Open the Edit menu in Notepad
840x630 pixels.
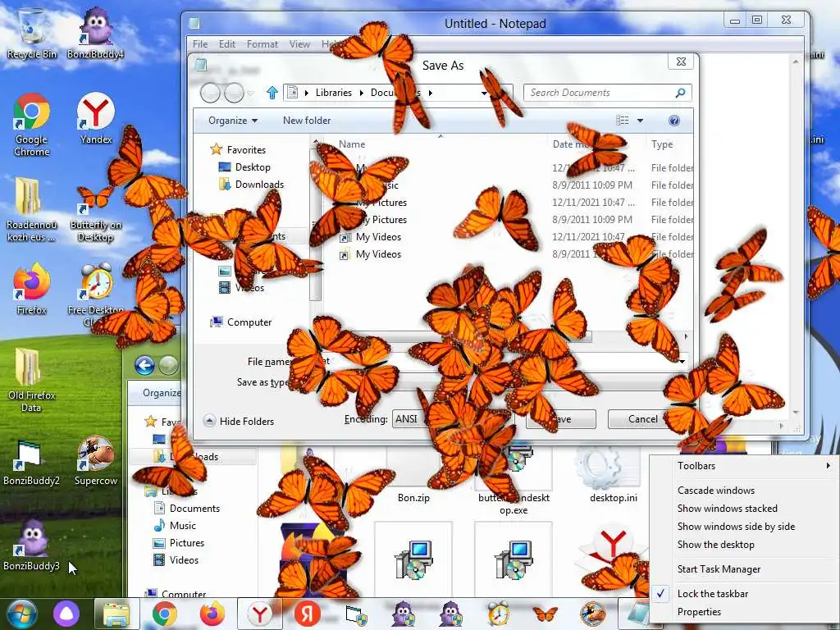(227, 44)
